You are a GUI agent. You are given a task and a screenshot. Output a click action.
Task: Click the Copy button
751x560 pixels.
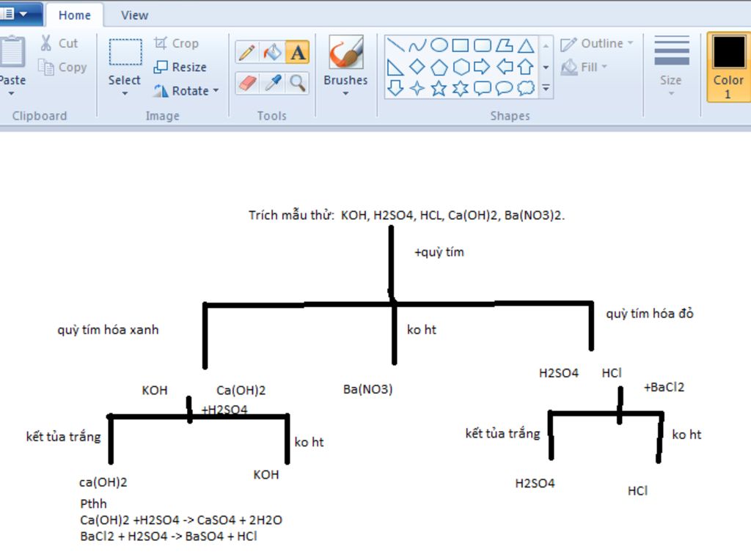coord(63,67)
